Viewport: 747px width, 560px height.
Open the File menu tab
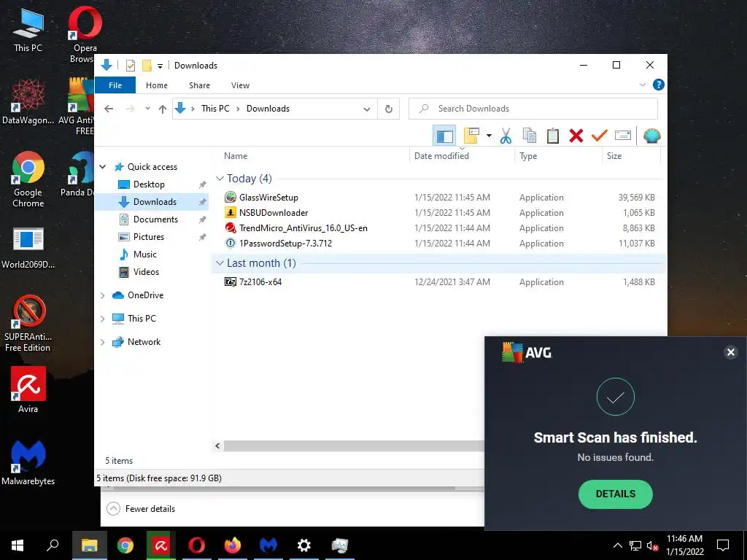click(x=115, y=85)
